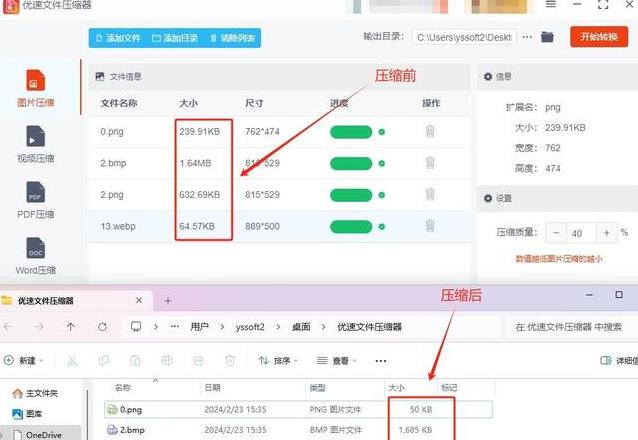Click the 0.png progress bar

point(351,132)
